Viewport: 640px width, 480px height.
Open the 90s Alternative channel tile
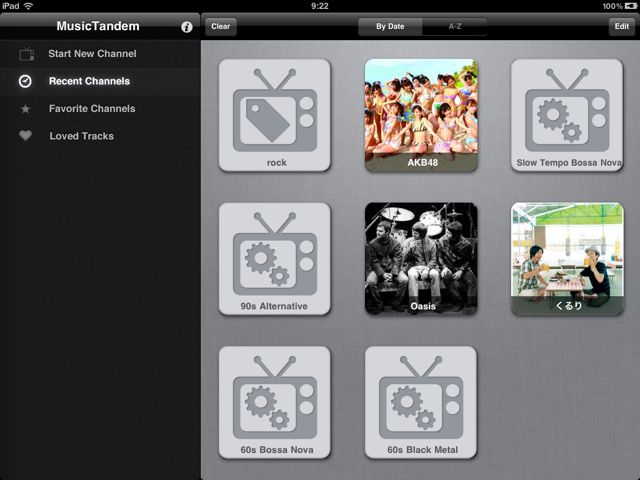pyautogui.click(x=275, y=259)
